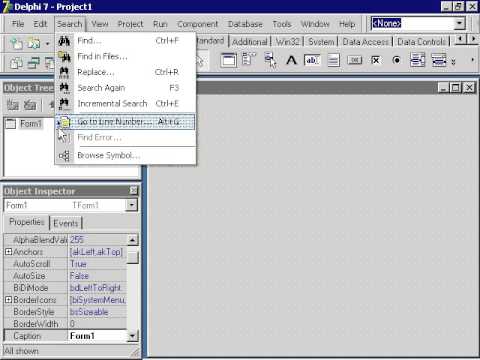Click the BiDiMode value bdLeftToRight
Viewport: 480px width, 360px height.
[97, 288]
